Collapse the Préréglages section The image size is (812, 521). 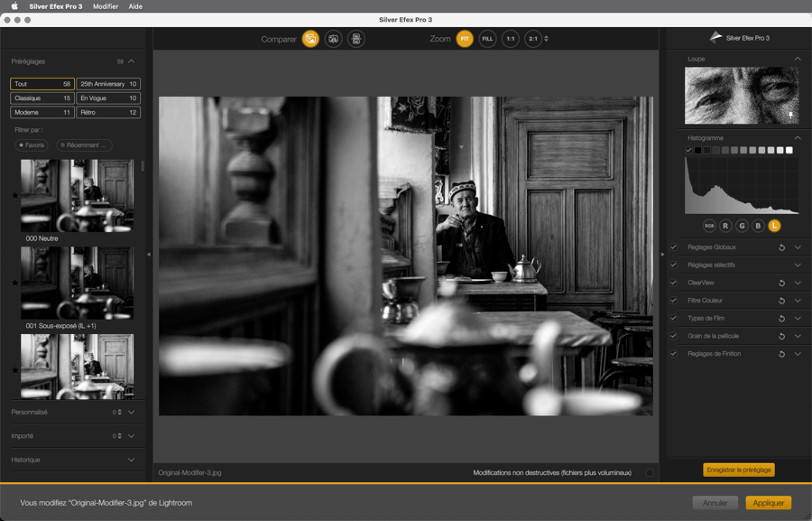click(x=132, y=61)
